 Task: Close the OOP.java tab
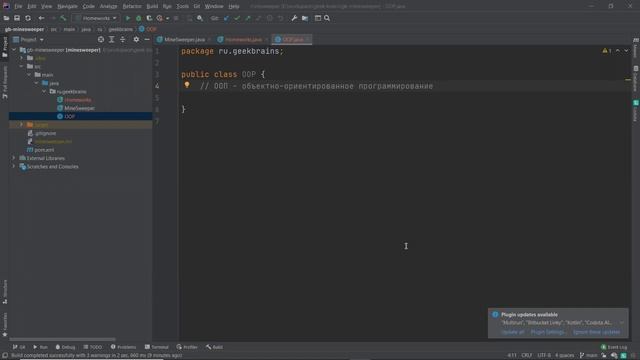pos(308,40)
